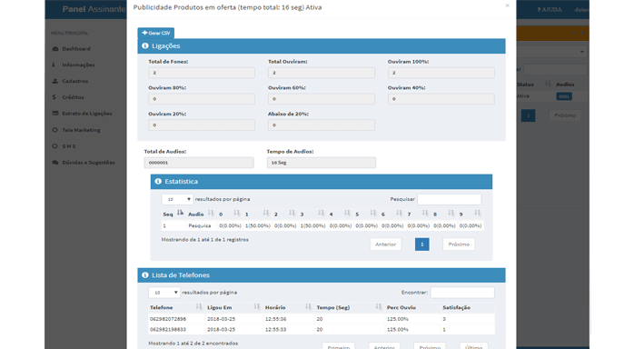This screenshot has height=349, width=644.
Task: Click the Dashboard sidebar icon
Action: pos(55,48)
